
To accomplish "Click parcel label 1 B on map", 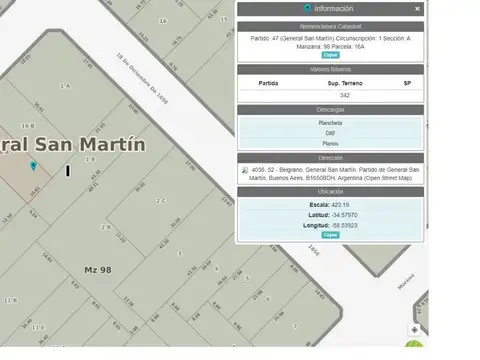I will click(x=90, y=159).
